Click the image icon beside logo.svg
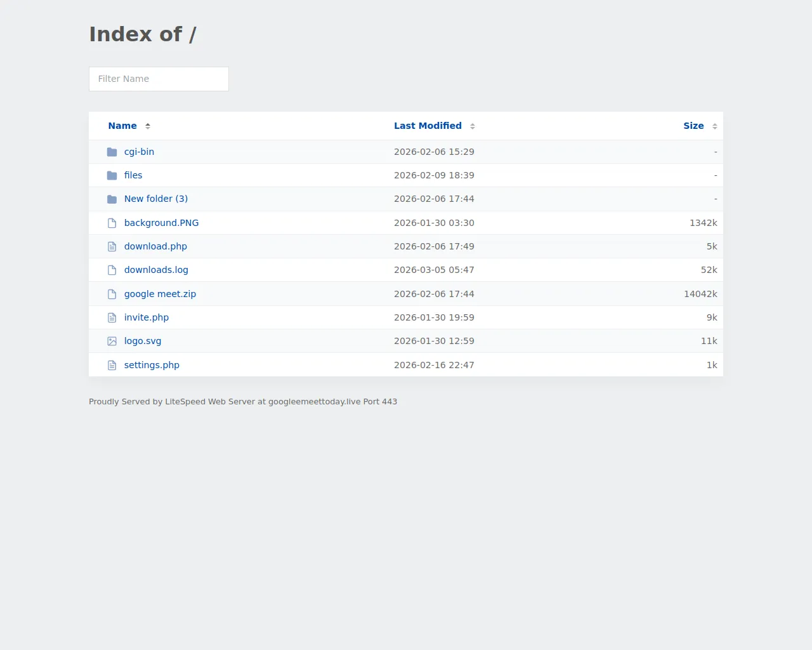This screenshot has height=650, width=812. coord(112,342)
